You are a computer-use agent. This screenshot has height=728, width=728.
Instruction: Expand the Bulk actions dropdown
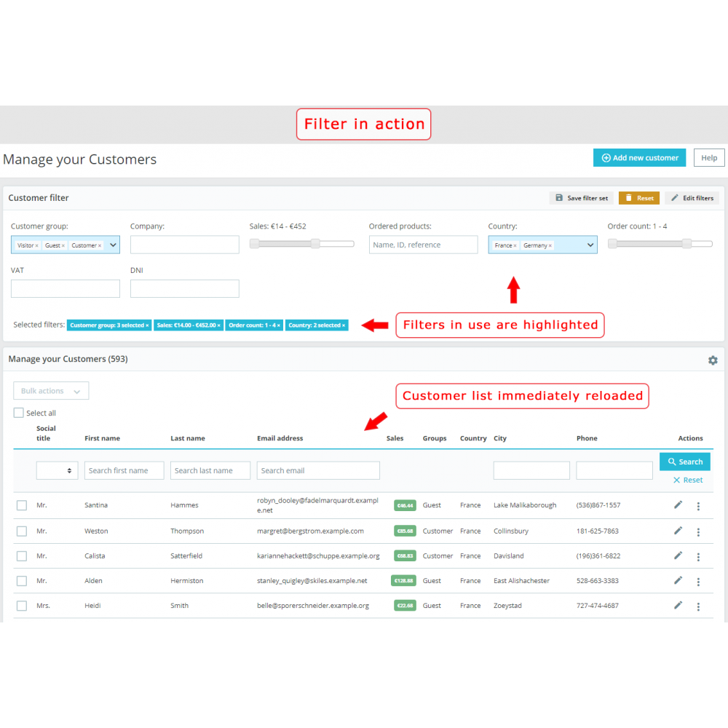(50, 390)
